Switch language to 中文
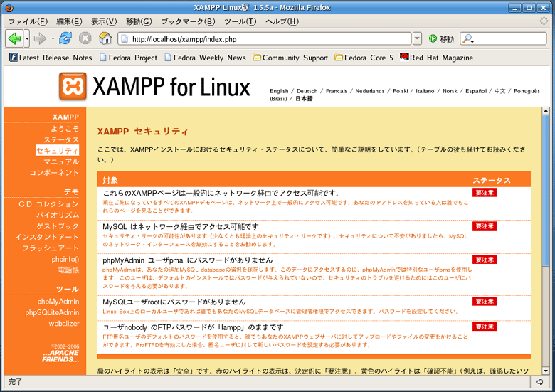This screenshot has width=555, height=392. click(499, 91)
